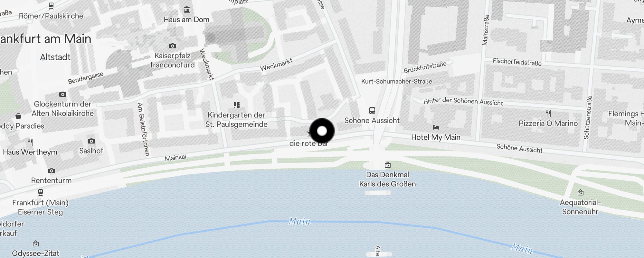
Task: Click the Eiserner Steg train station icon
Action: pos(41,193)
